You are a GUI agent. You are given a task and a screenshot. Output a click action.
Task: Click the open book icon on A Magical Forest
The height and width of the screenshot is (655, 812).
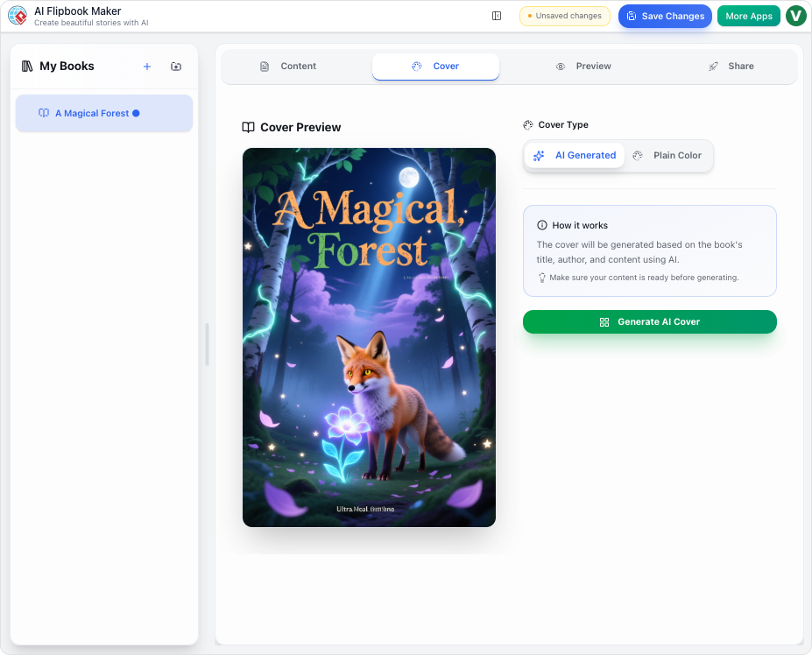[43, 113]
